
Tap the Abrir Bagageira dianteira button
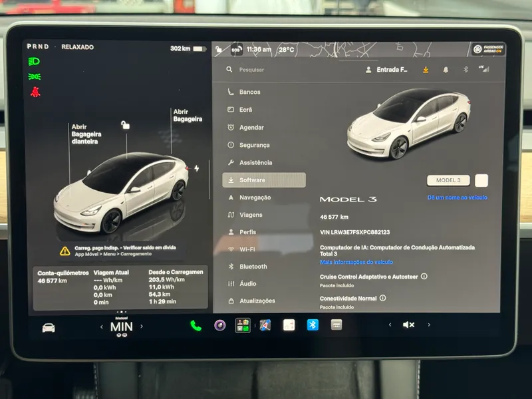pyautogui.click(x=86, y=134)
